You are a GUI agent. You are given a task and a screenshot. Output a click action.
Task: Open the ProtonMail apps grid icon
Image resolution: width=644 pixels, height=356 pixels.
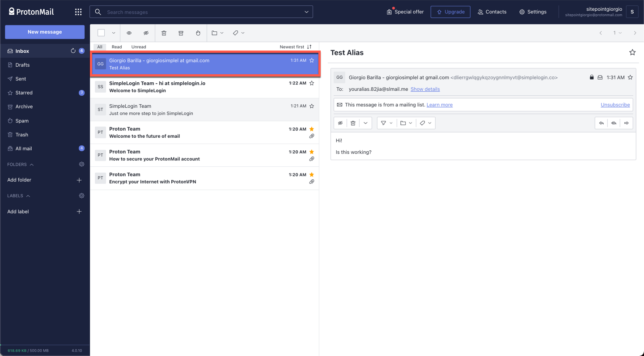point(78,12)
